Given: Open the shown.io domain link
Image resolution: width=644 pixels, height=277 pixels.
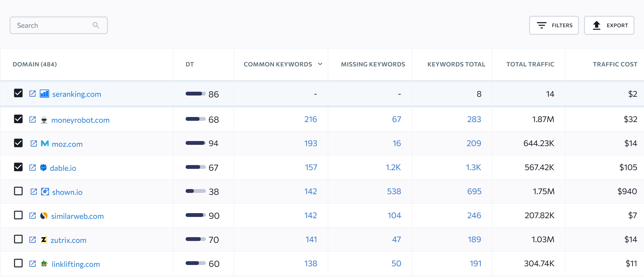Looking at the screenshot, I should click(67, 192).
